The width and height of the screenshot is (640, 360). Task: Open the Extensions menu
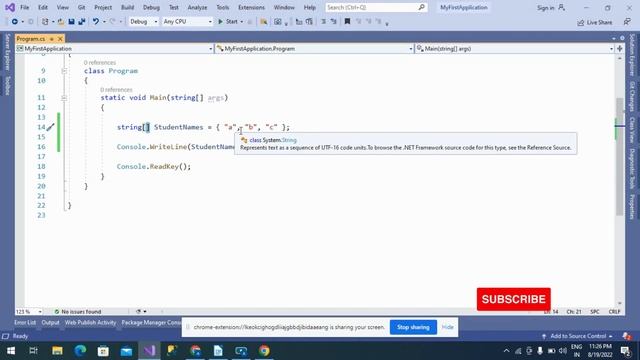[x=251, y=7]
